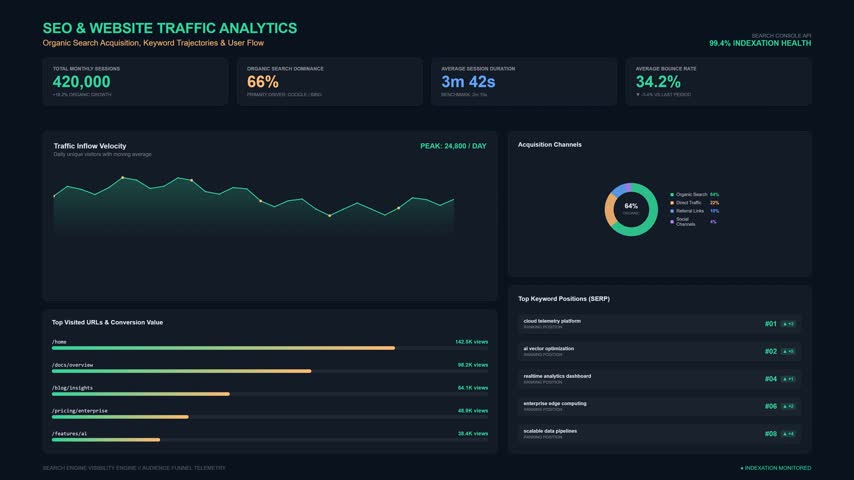Image resolution: width=854 pixels, height=480 pixels.
Task: Click the Organic Search green legend swatch
Action: tap(672, 195)
